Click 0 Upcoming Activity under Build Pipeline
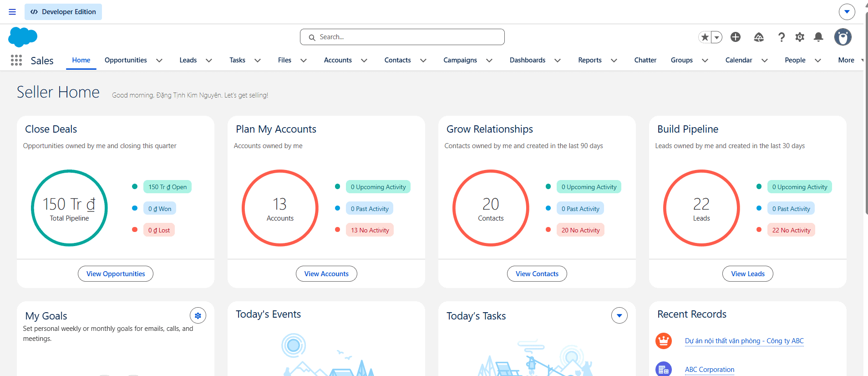 point(800,187)
